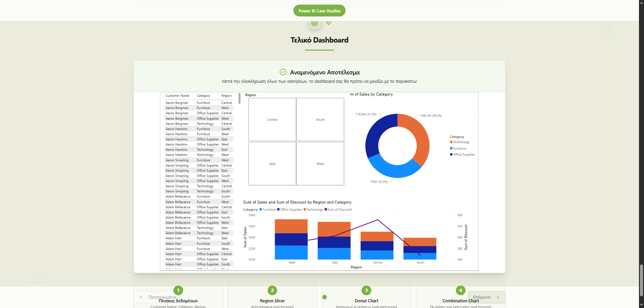The image size is (644, 308).
Task: Click the step 2 badge above Region Slicer
Action: pos(272,290)
